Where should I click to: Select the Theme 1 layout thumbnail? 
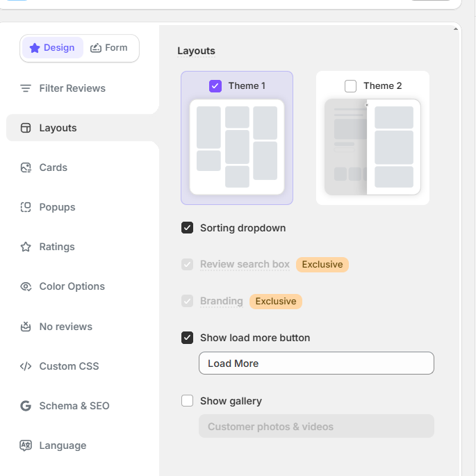coord(237,147)
